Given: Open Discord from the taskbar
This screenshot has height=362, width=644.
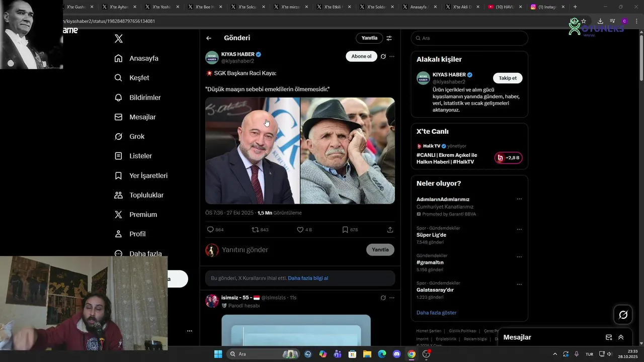Looking at the screenshot, I should coord(396,354).
